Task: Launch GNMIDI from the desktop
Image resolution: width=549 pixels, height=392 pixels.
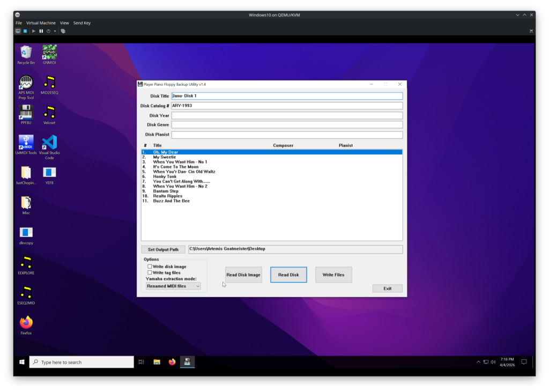Action: point(49,53)
